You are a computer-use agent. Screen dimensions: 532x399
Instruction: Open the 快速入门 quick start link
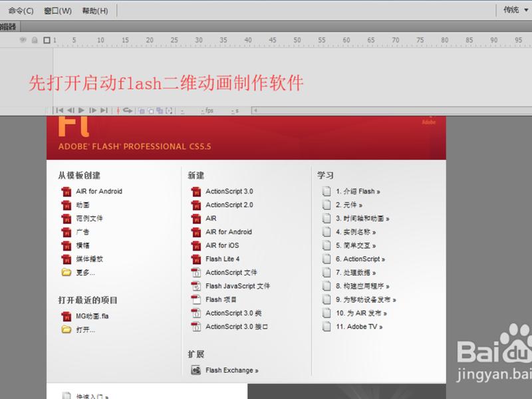coord(92,396)
